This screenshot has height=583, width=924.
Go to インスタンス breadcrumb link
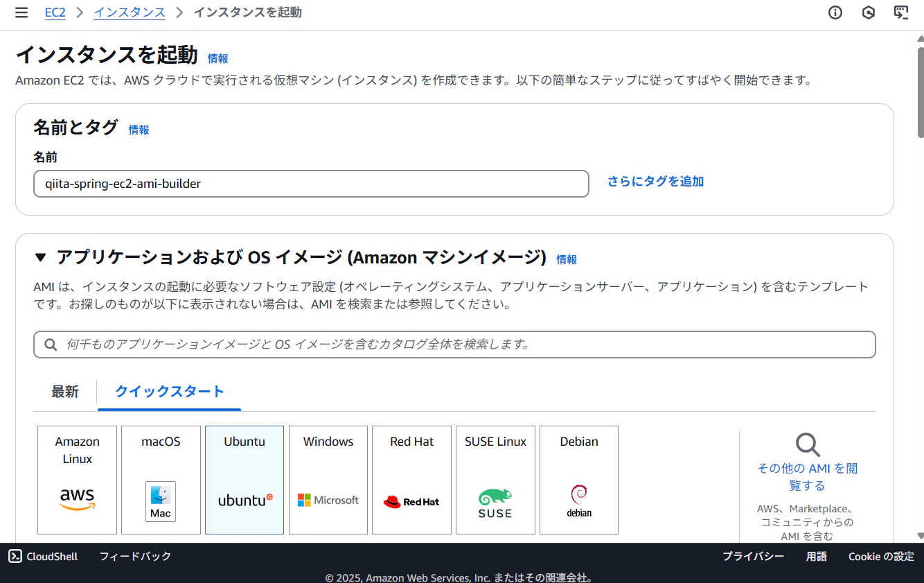tap(130, 12)
